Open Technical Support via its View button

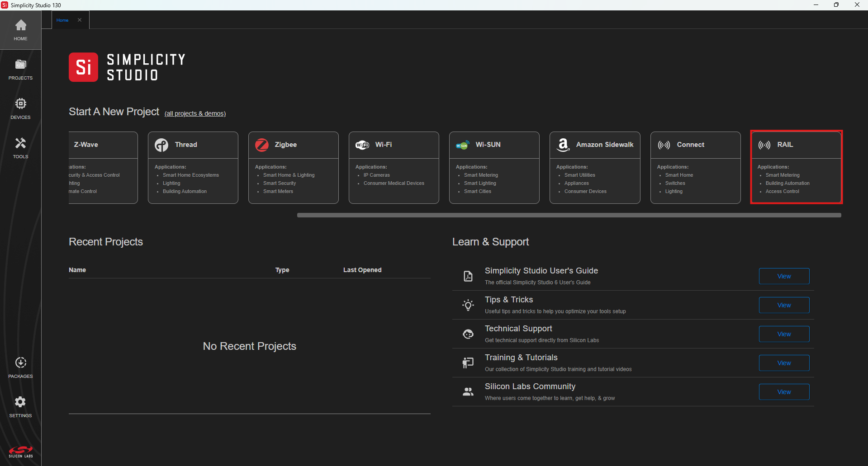pos(783,334)
